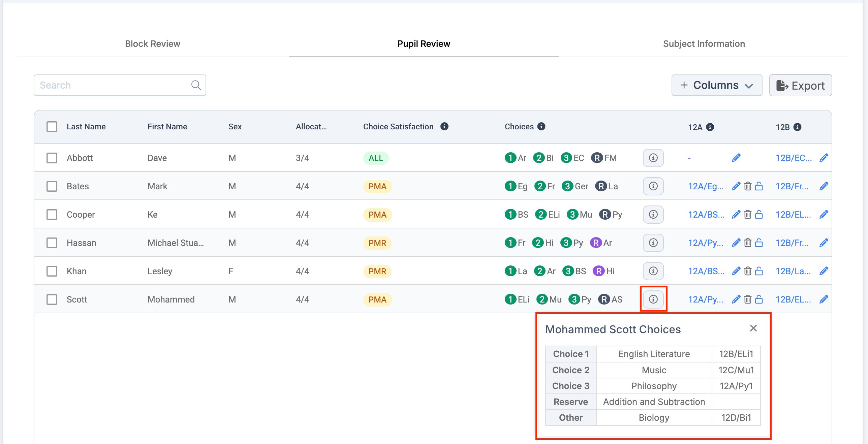Show Khan's choices info popup
This screenshot has height=444, width=868.
(653, 271)
